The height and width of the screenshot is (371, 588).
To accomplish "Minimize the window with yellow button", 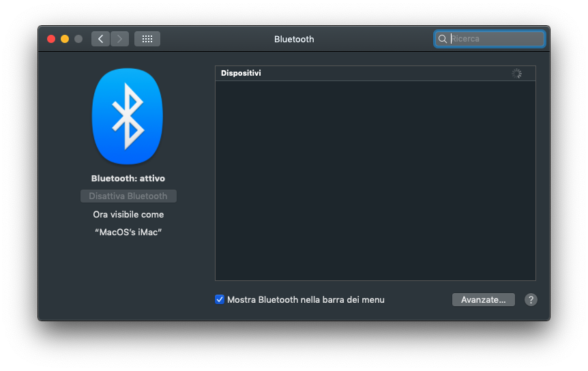I will tap(65, 39).
